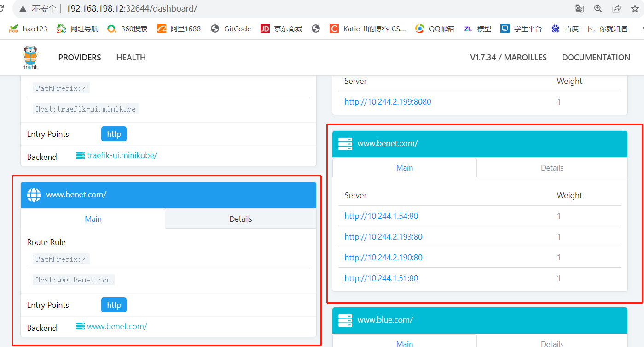Bookmark this page with the star icon
Image resolution: width=644 pixels, height=347 pixels.
pos(635,9)
